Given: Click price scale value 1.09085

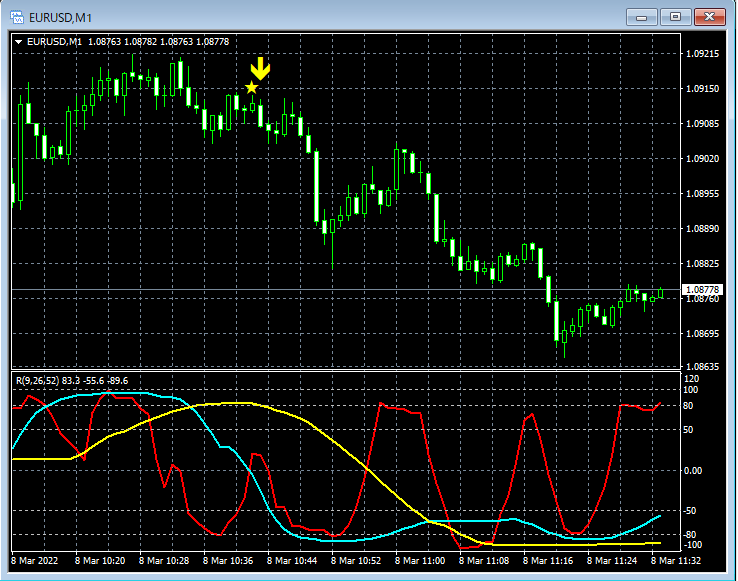Looking at the screenshot, I should coord(702,124).
